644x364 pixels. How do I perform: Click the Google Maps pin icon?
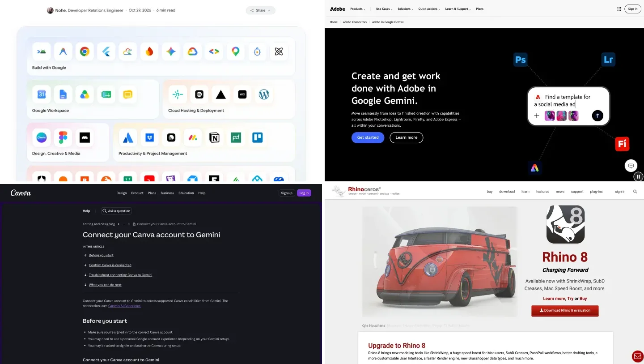[236, 51]
